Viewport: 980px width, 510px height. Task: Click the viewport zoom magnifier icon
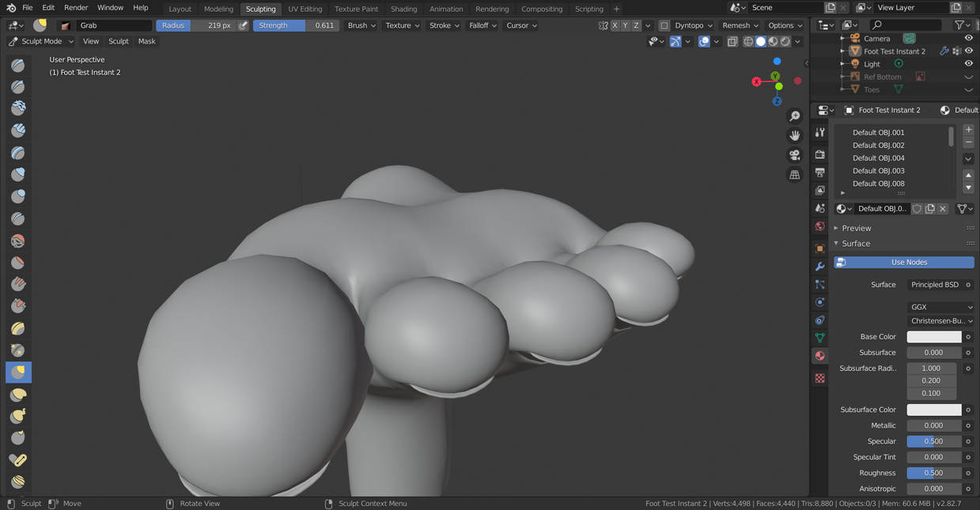coord(795,116)
